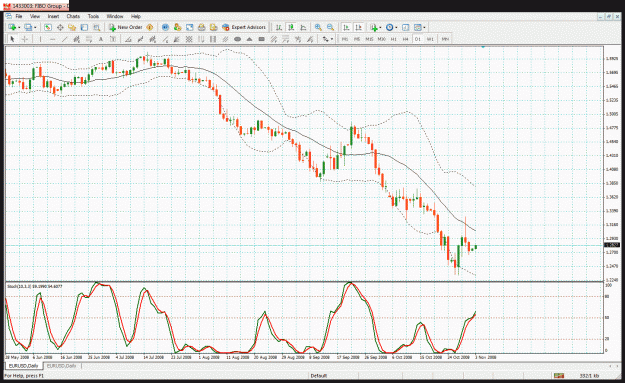
Task: Open the Tools menu
Action: tap(93, 16)
